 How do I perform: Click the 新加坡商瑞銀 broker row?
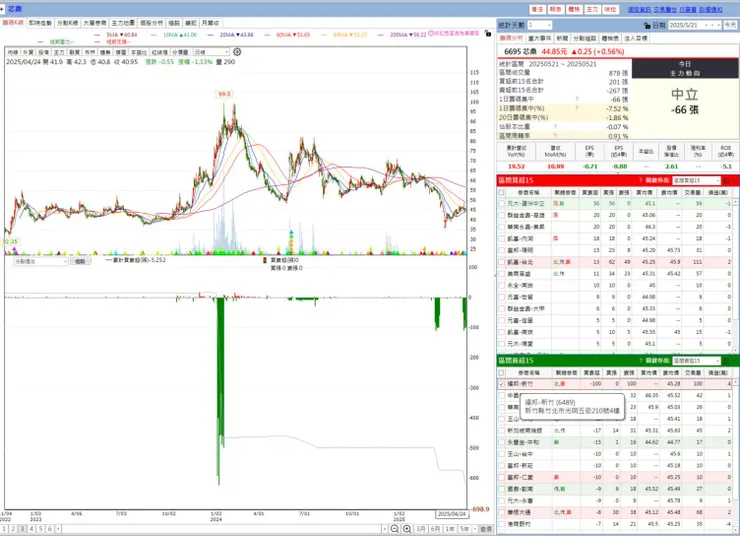pos(617,431)
